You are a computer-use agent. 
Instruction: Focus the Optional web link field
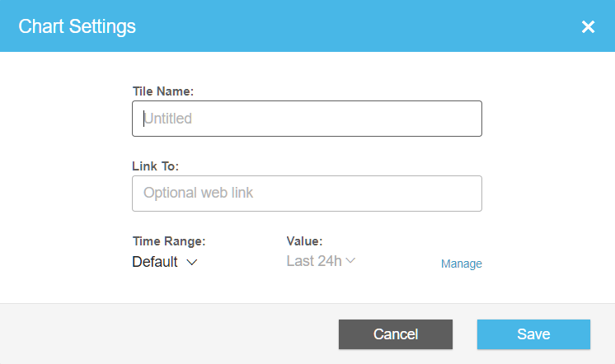point(307,194)
